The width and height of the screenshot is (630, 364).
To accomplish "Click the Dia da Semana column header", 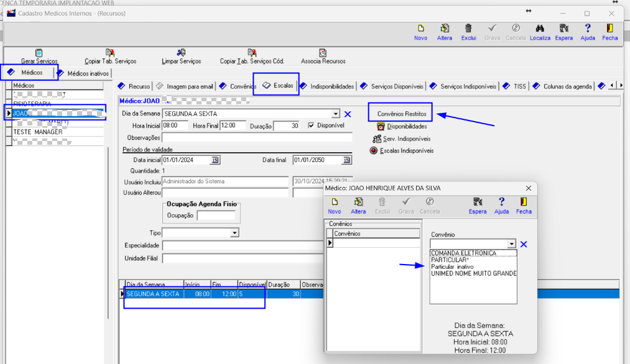I will point(154,284).
